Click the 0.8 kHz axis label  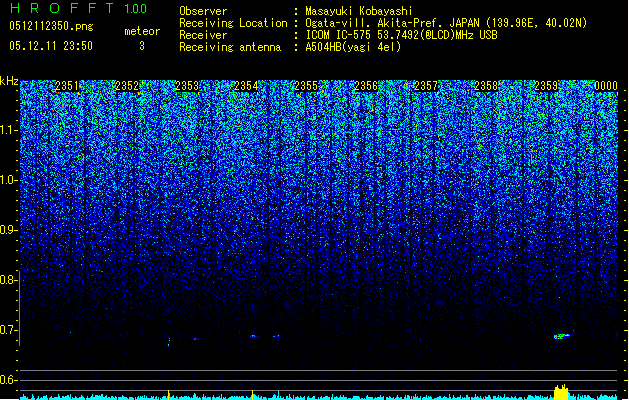pyautogui.click(x=8, y=280)
